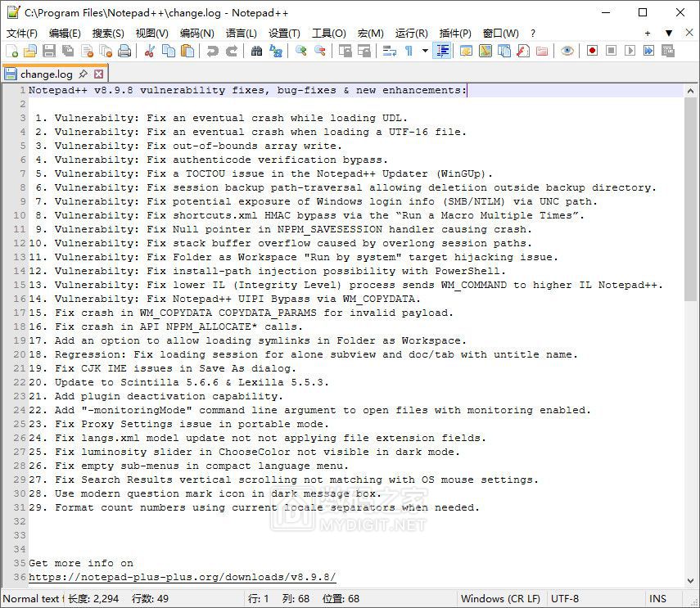This screenshot has height=608, width=700.
Task: Open the 编辑(E) menu
Action: 65,34
